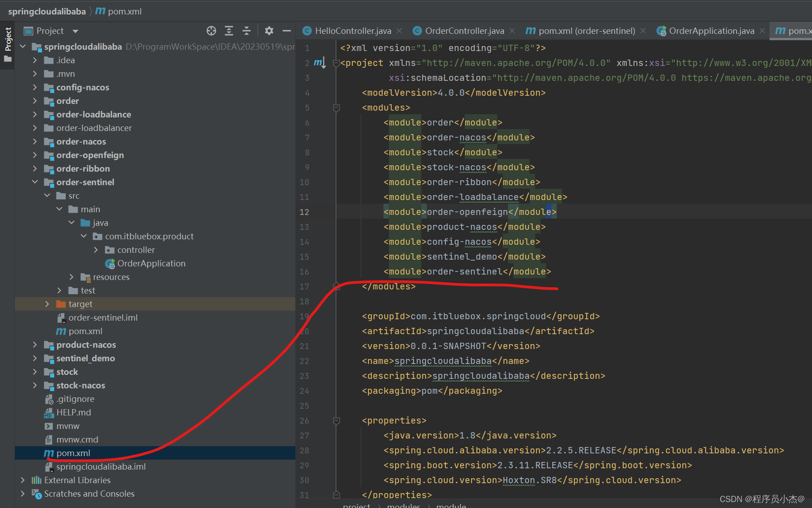Toggle the fold marker on line 5 modules
This screenshot has height=508, width=812.
click(336, 108)
